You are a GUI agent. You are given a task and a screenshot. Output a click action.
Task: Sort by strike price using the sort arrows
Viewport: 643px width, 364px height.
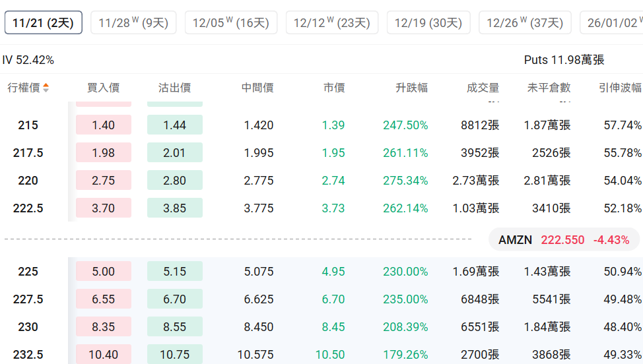tap(46, 88)
